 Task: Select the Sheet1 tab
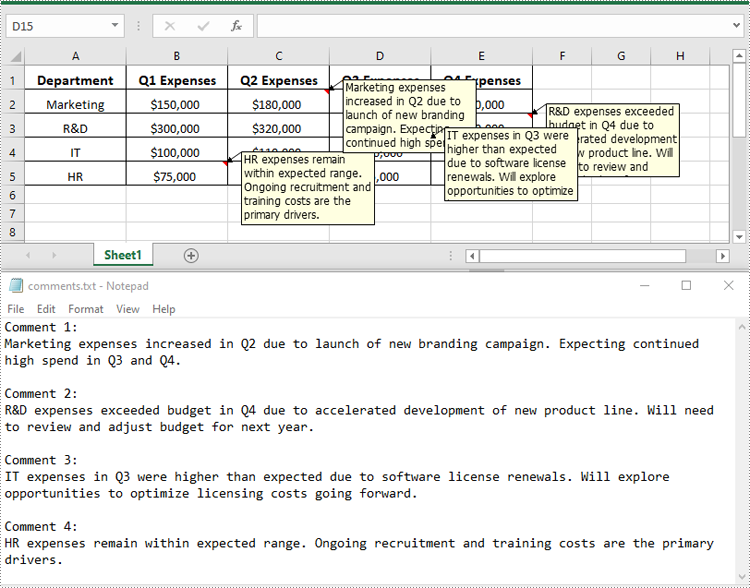(123, 256)
